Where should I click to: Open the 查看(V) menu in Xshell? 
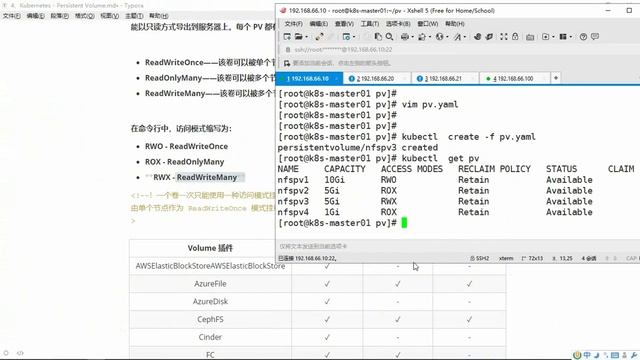344,24
